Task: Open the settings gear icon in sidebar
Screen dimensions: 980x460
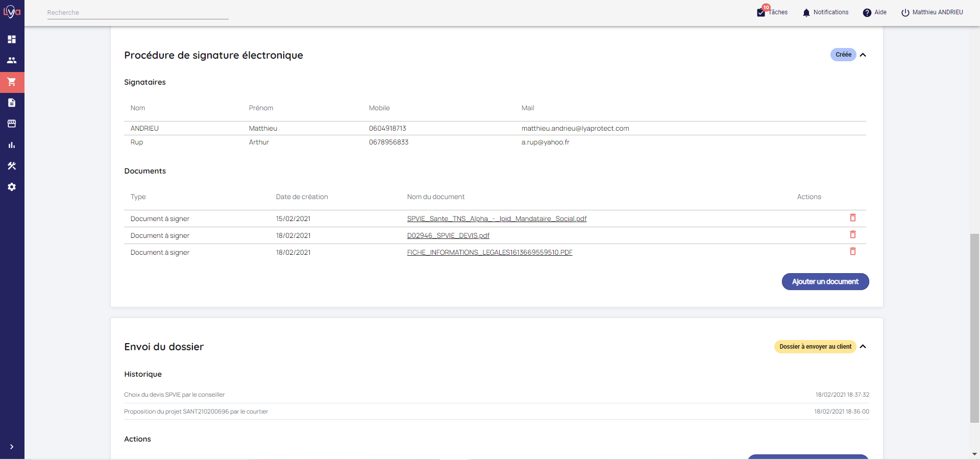Action: pyautogui.click(x=12, y=187)
